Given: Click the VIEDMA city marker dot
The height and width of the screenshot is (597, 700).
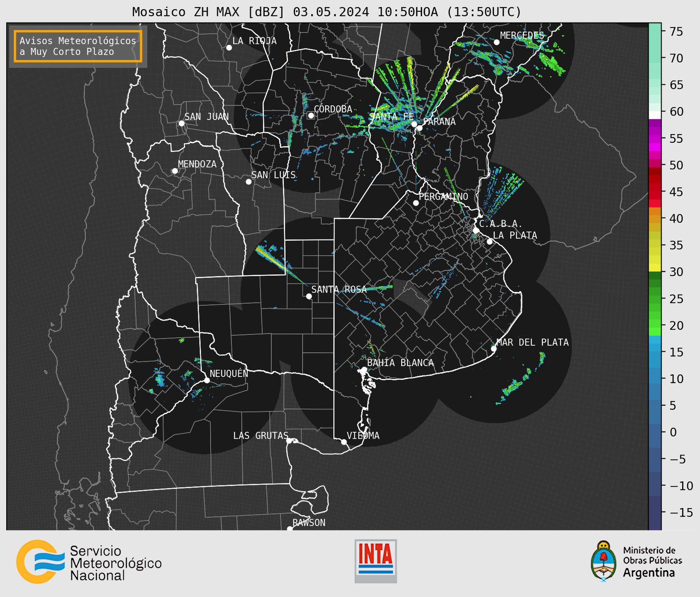Looking at the screenshot, I should click(x=344, y=442).
